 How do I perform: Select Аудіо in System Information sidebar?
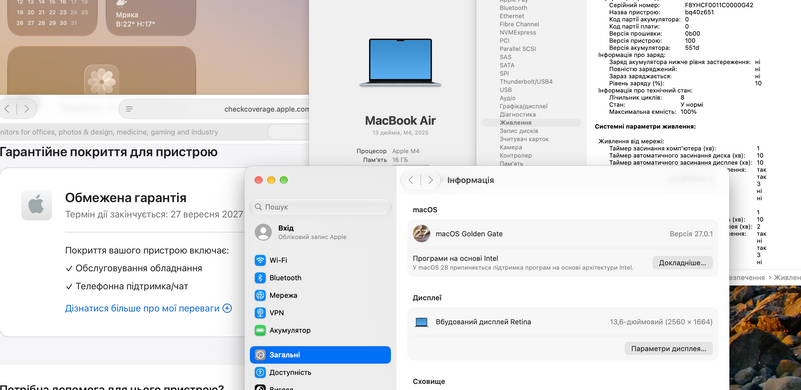pyautogui.click(x=507, y=98)
